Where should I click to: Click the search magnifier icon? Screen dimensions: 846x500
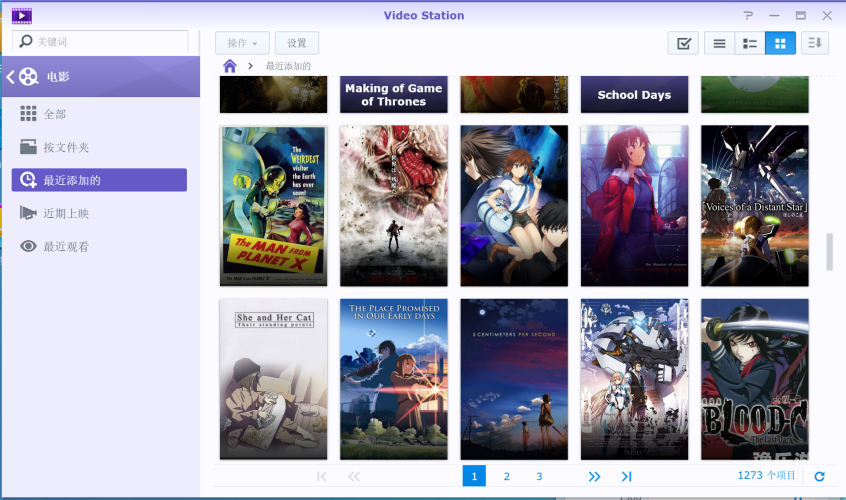coord(25,41)
